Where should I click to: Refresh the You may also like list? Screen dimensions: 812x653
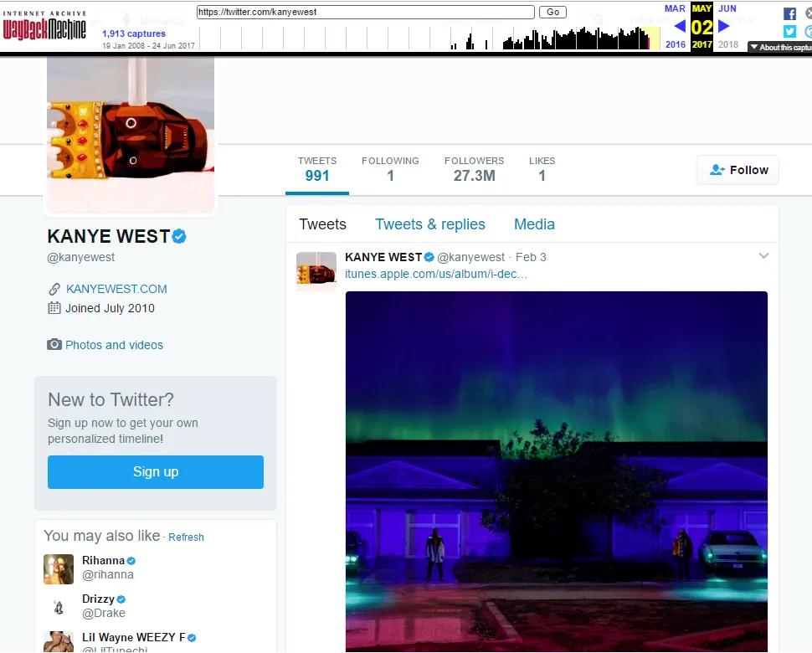pos(186,537)
